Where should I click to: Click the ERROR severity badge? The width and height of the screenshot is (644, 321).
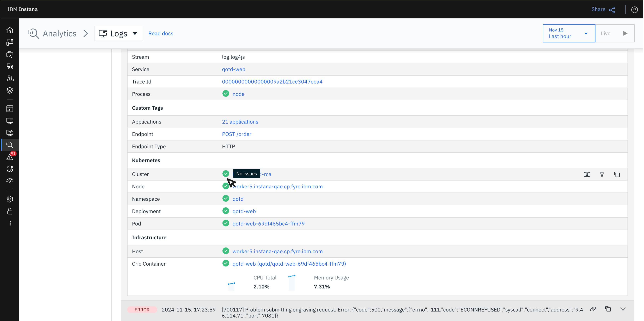pos(142,310)
